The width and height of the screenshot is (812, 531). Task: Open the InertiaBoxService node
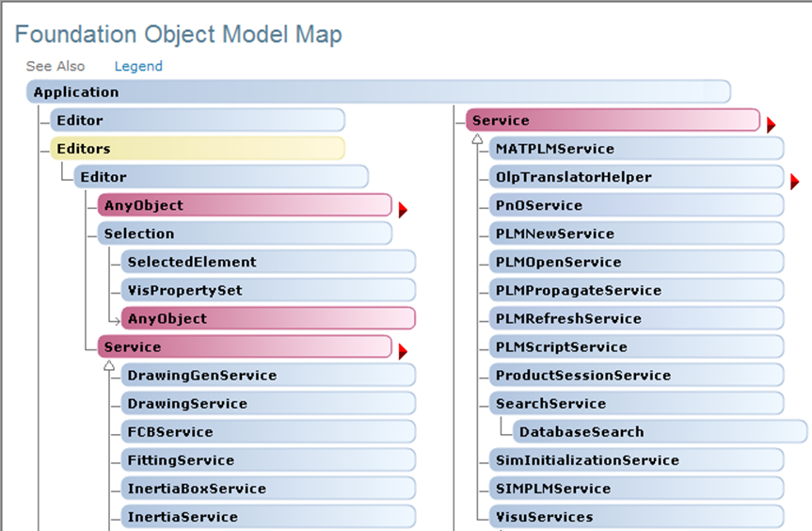tap(268, 489)
